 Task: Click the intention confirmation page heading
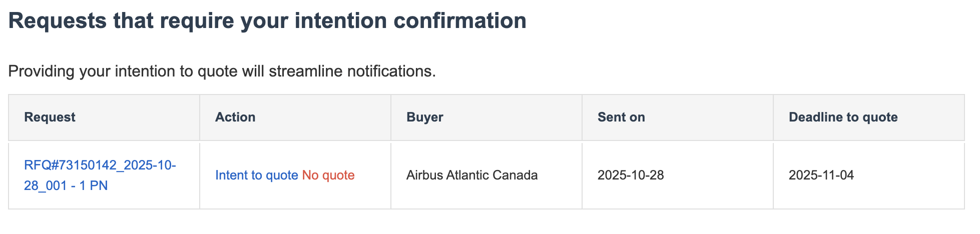tap(267, 21)
